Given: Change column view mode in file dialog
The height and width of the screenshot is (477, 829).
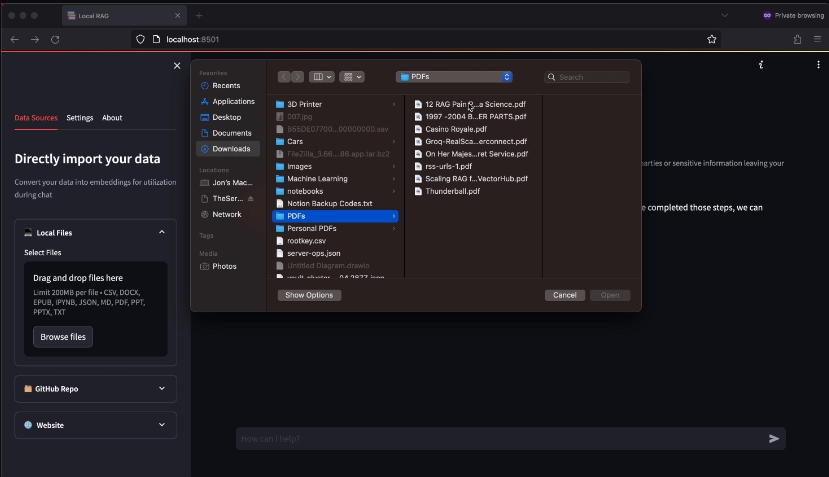Looking at the screenshot, I should pos(321,77).
